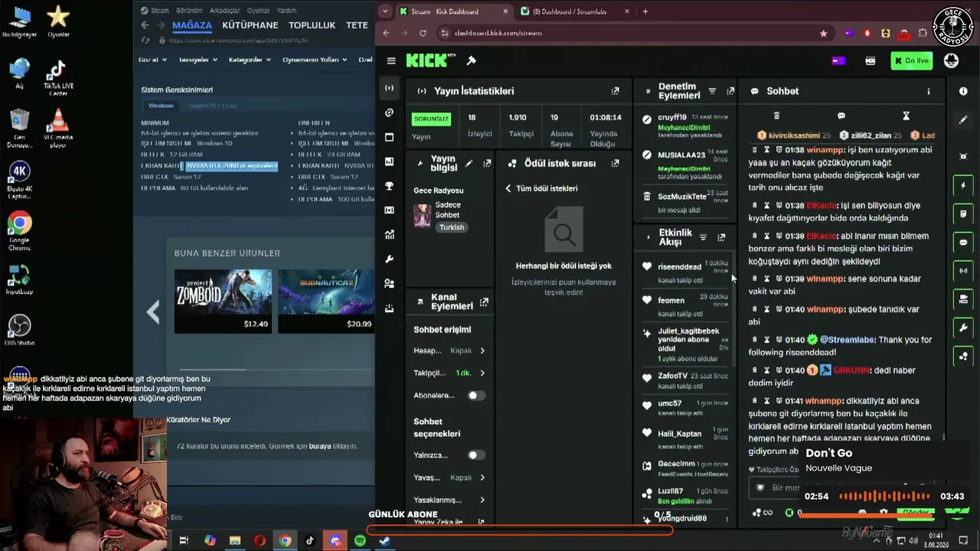Click the Go live button
The image size is (980, 551).
click(x=911, y=61)
